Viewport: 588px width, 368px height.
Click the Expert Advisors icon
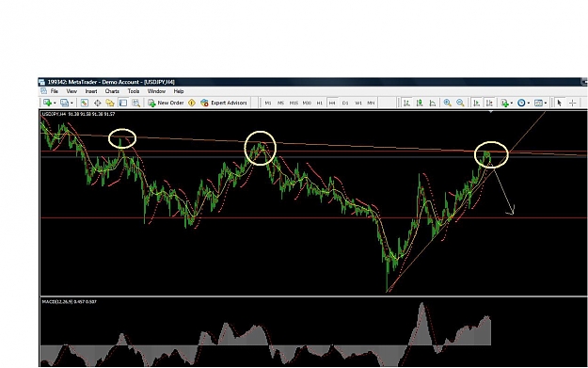pos(204,103)
